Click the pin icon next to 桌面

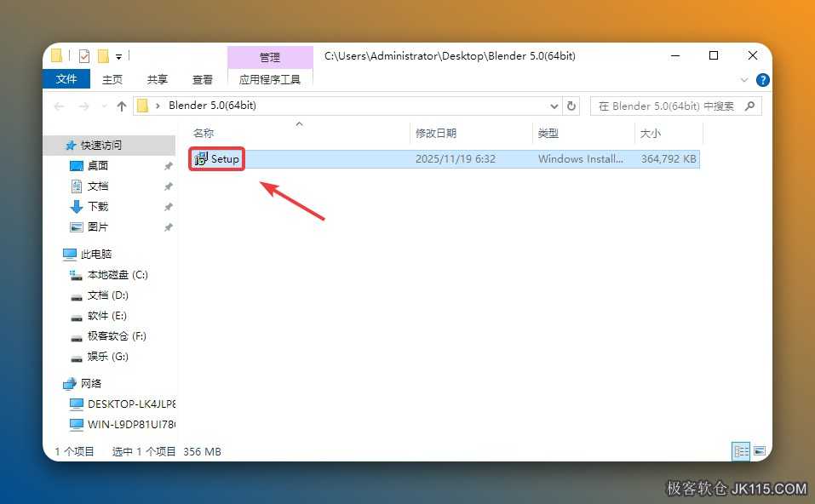168,166
